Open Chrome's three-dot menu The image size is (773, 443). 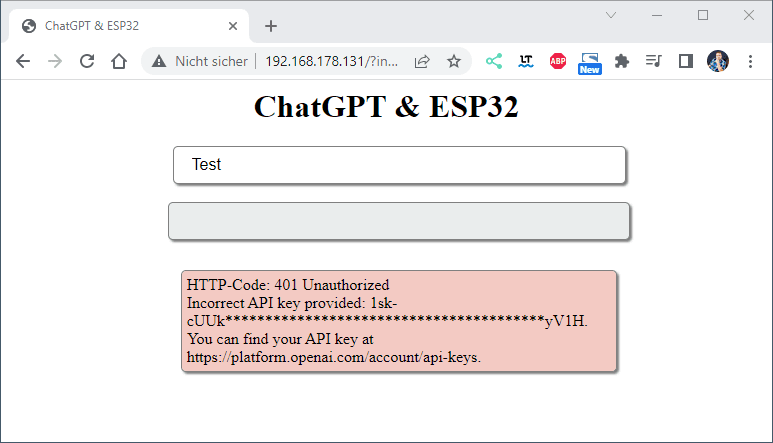750,61
